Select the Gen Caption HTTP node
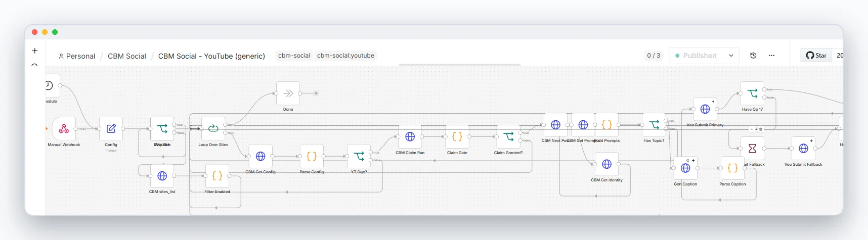Image resolution: width=868 pixels, height=240 pixels. [685, 168]
